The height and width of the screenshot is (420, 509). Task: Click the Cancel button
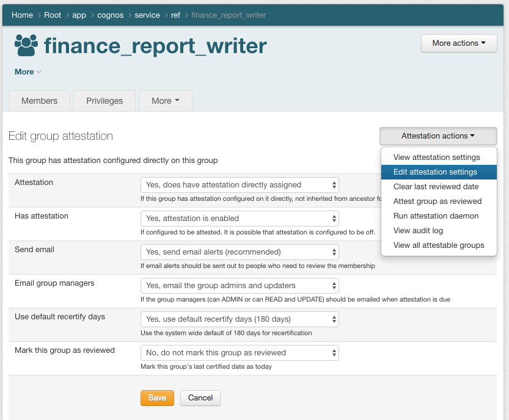click(200, 398)
